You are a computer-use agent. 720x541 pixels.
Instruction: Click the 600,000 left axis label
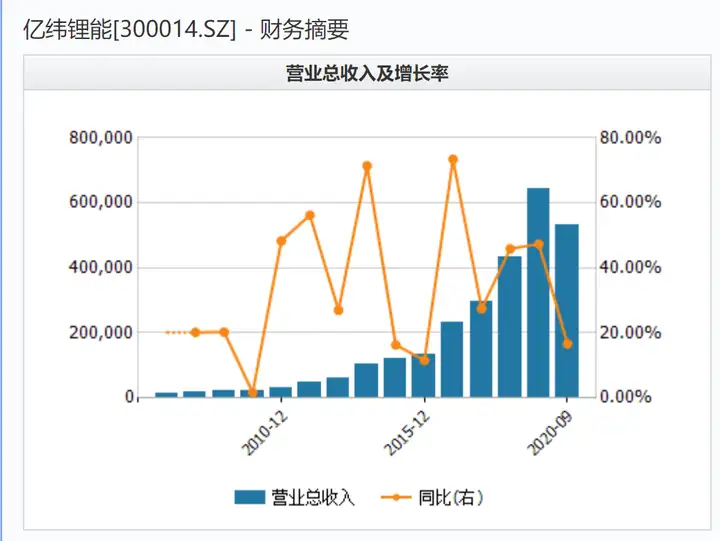pos(101,202)
